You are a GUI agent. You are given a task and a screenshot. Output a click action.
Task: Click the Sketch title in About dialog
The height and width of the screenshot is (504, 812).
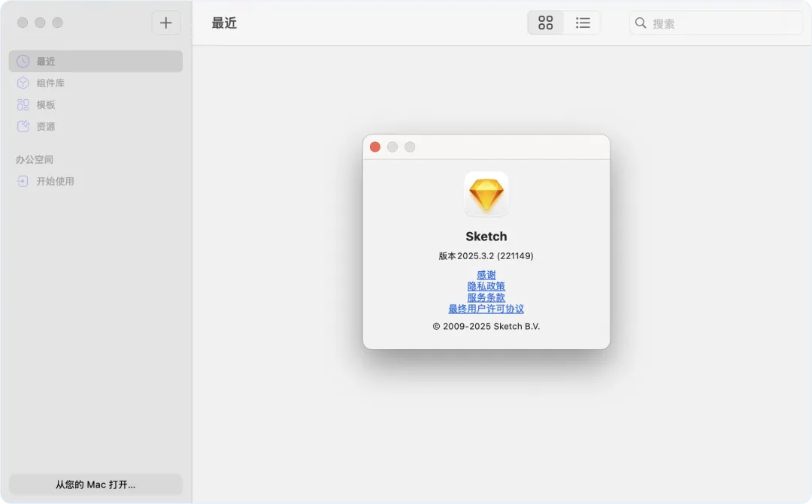(486, 237)
